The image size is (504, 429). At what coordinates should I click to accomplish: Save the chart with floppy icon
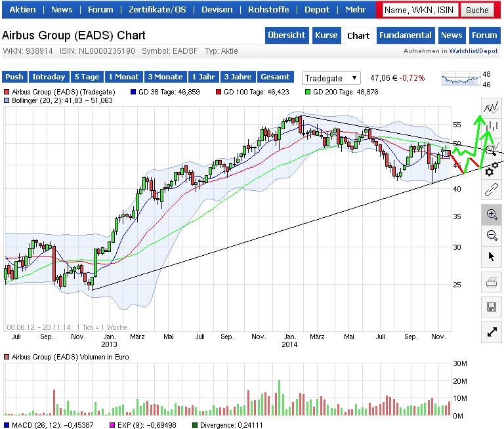tap(492, 307)
